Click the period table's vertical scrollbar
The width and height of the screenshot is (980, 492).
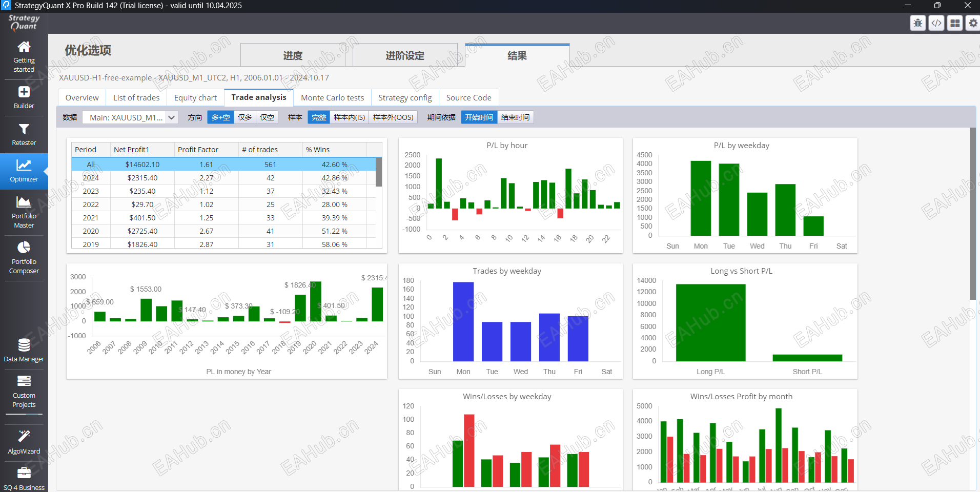[379, 172]
